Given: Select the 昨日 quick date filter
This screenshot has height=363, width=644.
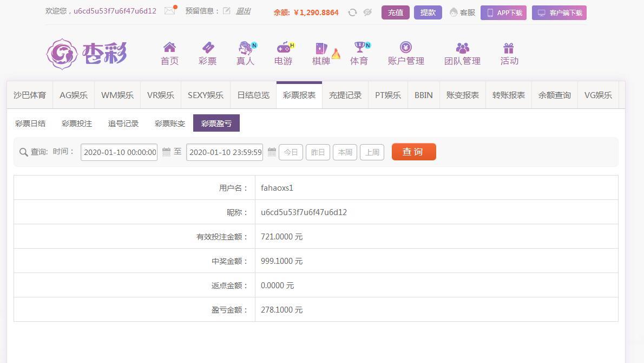Looking at the screenshot, I should pyautogui.click(x=318, y=152).
